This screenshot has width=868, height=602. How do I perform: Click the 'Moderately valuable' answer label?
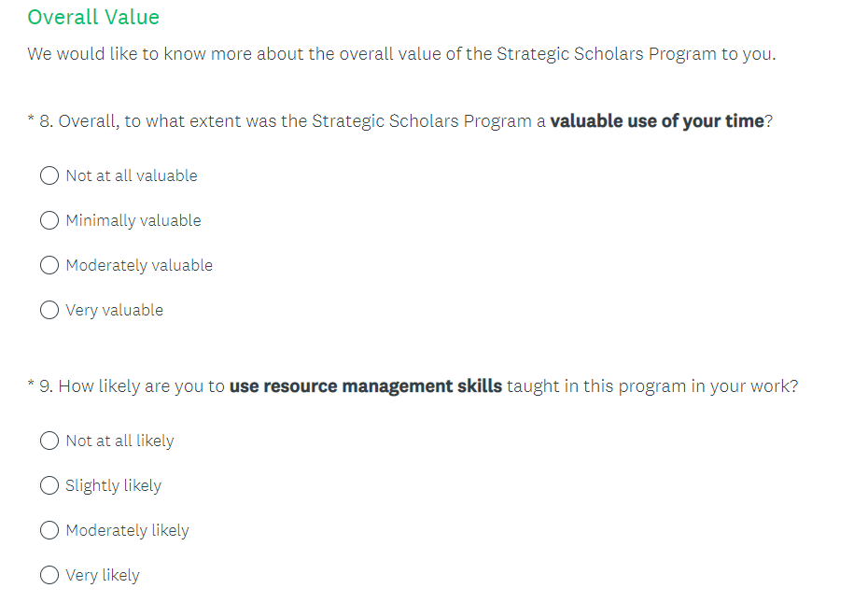coord(139,265)
